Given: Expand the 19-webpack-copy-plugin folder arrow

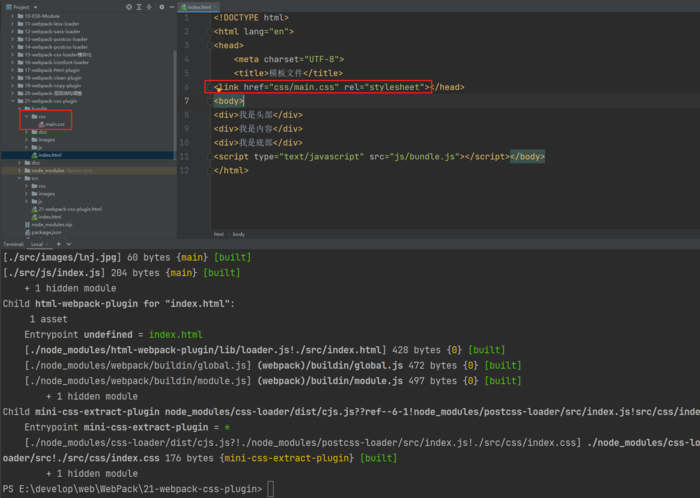Looking at the screenshot, I should click(x=12, y=86).
